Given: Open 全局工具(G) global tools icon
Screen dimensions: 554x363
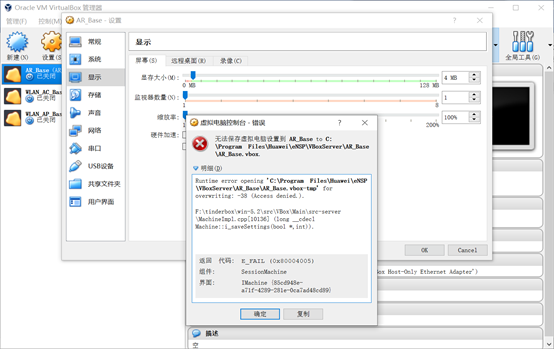Looking at the screenshot, I should [523, 42].
